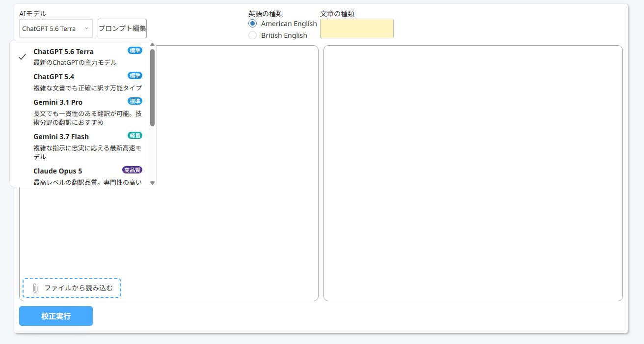Viewport: 644px width, 344px height.
Task: Click the AIモデル label
Action: 33,14
